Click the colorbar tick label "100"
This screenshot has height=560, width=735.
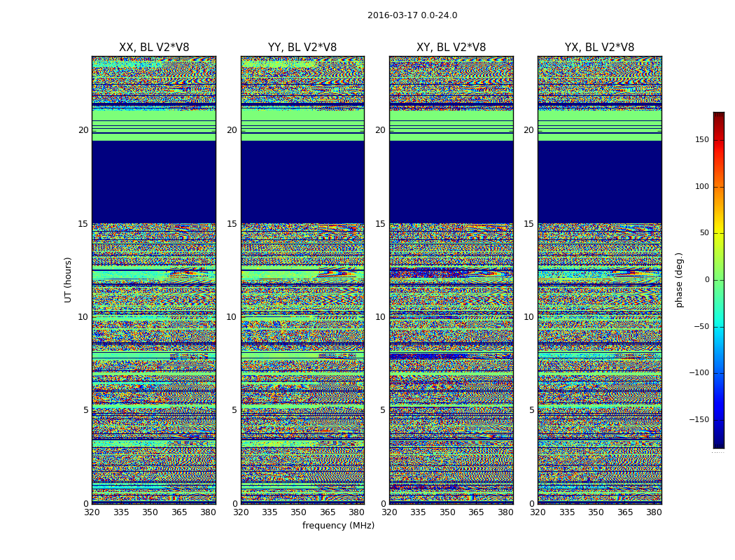pyautogui.click(x=701, y=186)
